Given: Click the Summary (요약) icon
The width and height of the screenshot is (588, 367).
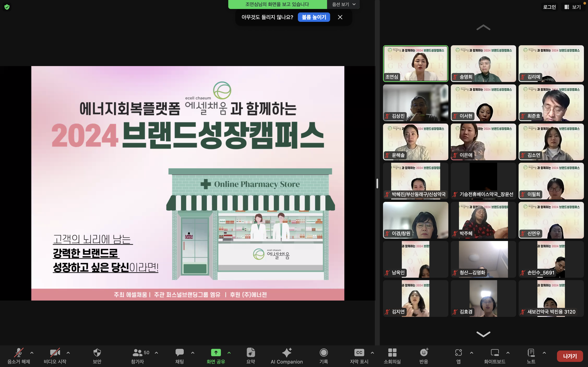Looking at the screenshot, I should tap(251, 353).
